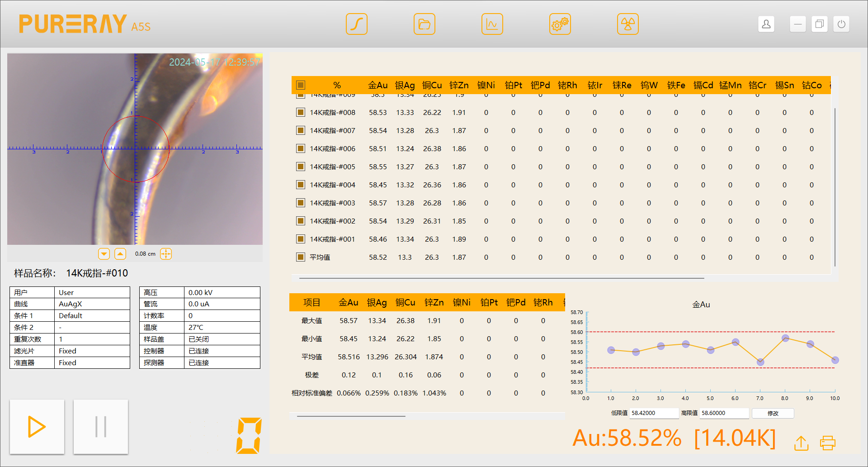Click the 修改 button under the chart
This screenshot has height=467, width=868.
(x=773, y=413)
